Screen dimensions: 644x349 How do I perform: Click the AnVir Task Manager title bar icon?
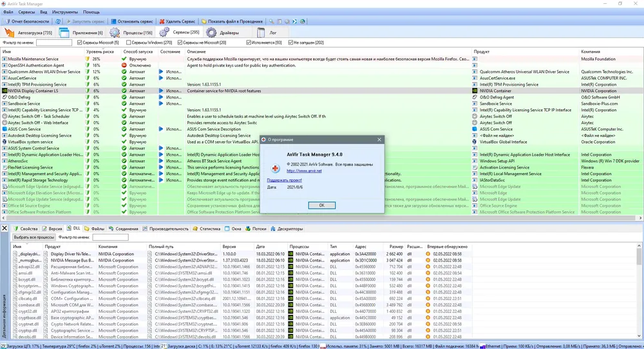click(x=4, y=4)
